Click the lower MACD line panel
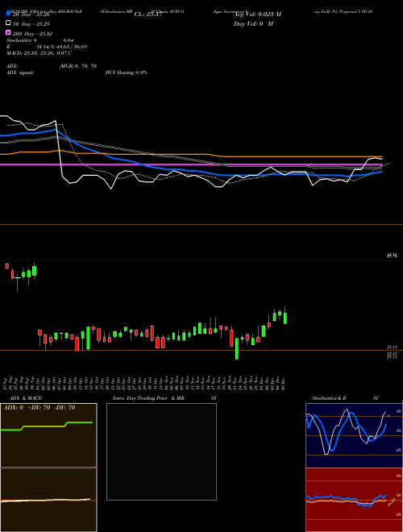Screen dimensions: 403x532 (48, 500)
